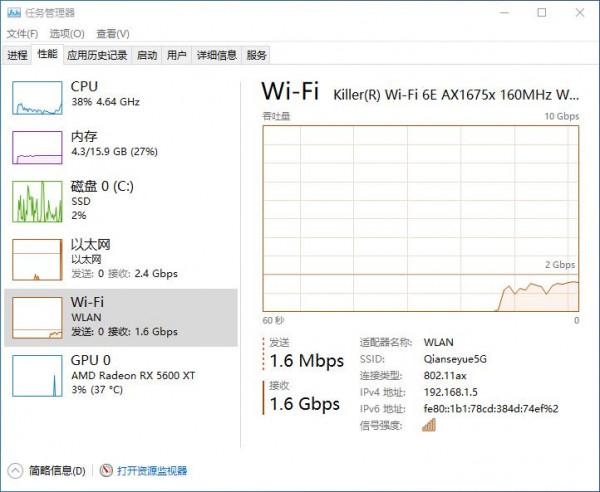
Task: Close the Task Manager window
Action: pyautogui.click(x=580, y=13)
